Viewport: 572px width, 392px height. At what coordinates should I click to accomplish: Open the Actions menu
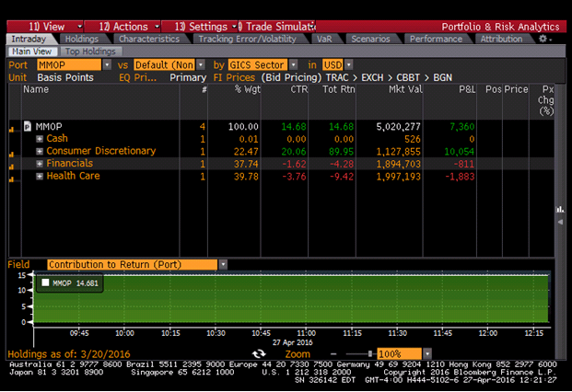pos(123,27)
